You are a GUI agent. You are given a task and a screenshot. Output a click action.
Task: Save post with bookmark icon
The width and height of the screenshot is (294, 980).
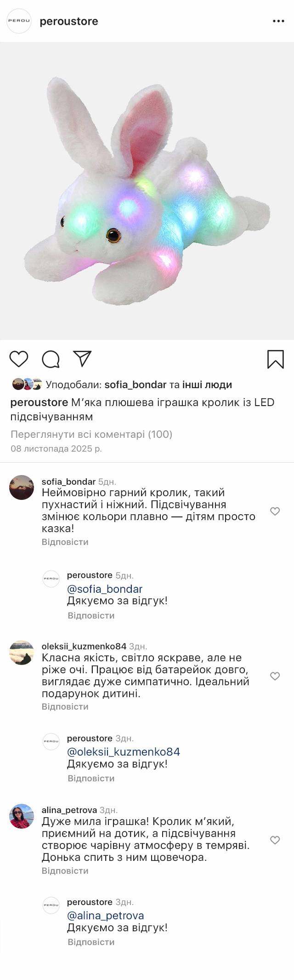click(276, 359)
